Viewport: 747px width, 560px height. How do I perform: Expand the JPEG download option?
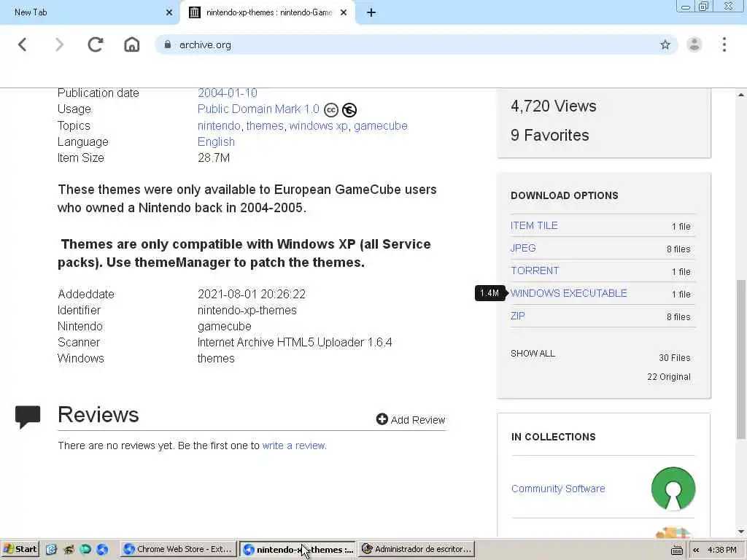click(523, 248)
